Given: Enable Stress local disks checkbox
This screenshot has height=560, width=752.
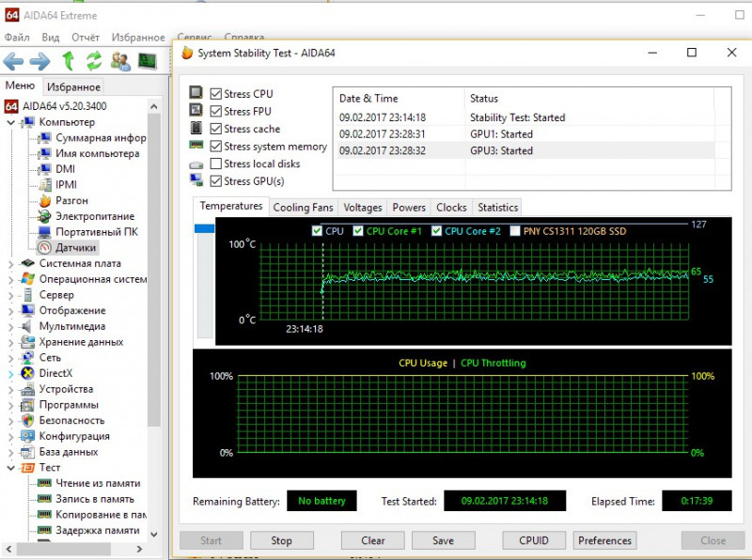Looking at the screenshot, I should (x=216, y=163).
